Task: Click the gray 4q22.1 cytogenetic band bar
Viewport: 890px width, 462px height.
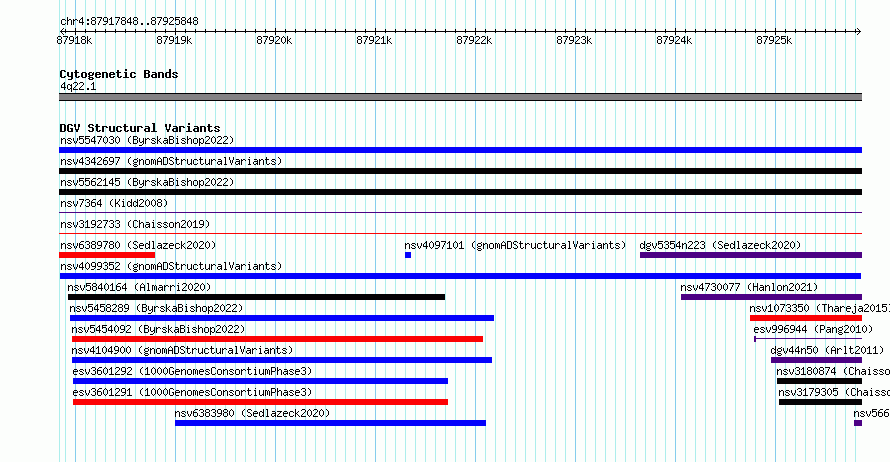Action: [x=460, y=97]
